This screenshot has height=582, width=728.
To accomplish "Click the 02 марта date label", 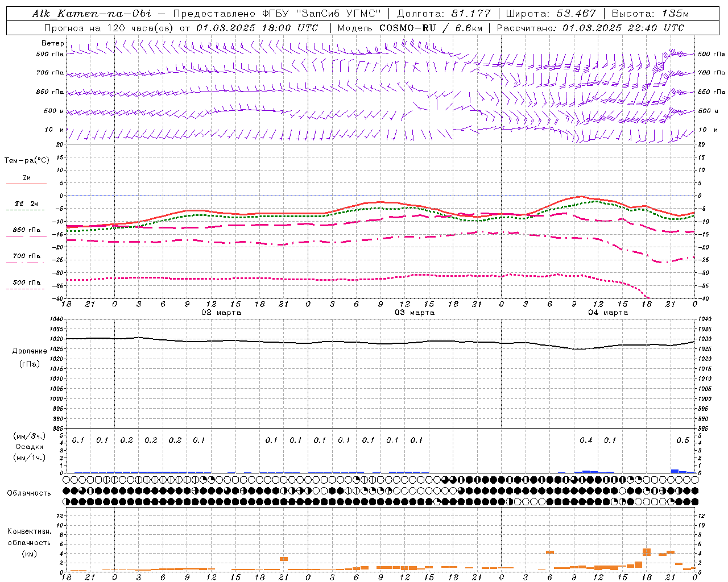I will [221, 313].
